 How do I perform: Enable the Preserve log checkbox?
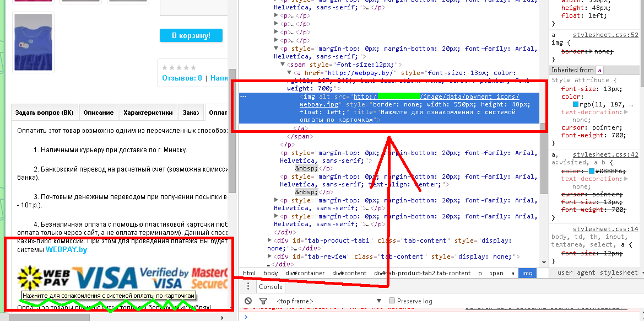tap(392, 301)
